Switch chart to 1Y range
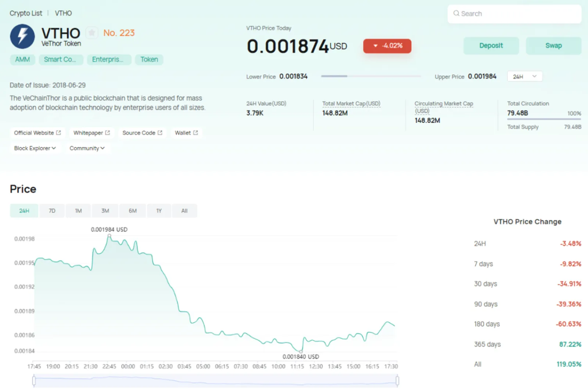Screen dimensions: 588x392 tap(159, 211)
